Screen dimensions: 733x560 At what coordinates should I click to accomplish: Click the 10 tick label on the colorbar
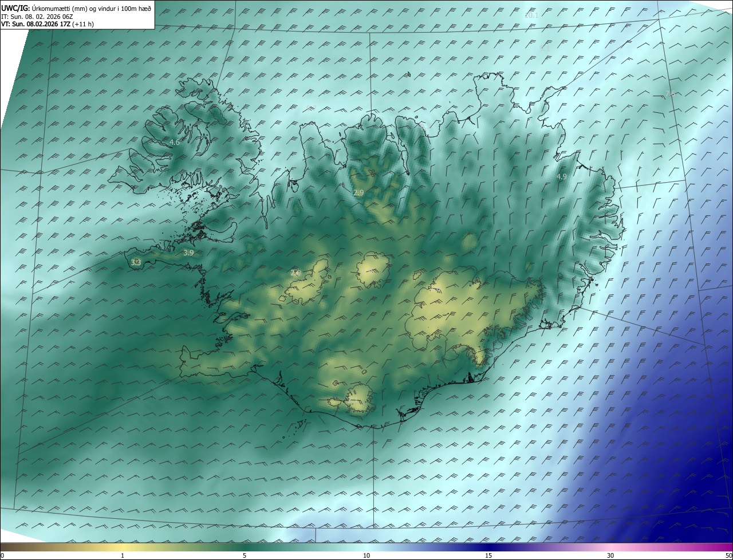coord(366,555)
